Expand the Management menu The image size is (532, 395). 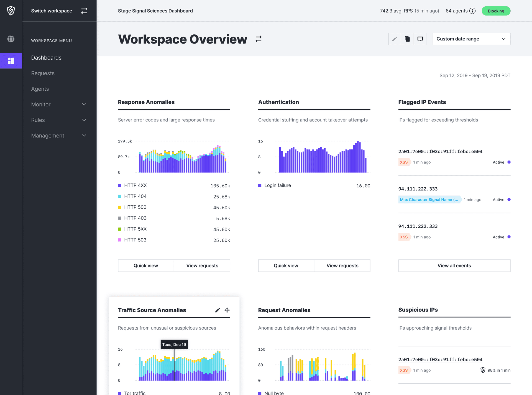(x=59, y=136)
